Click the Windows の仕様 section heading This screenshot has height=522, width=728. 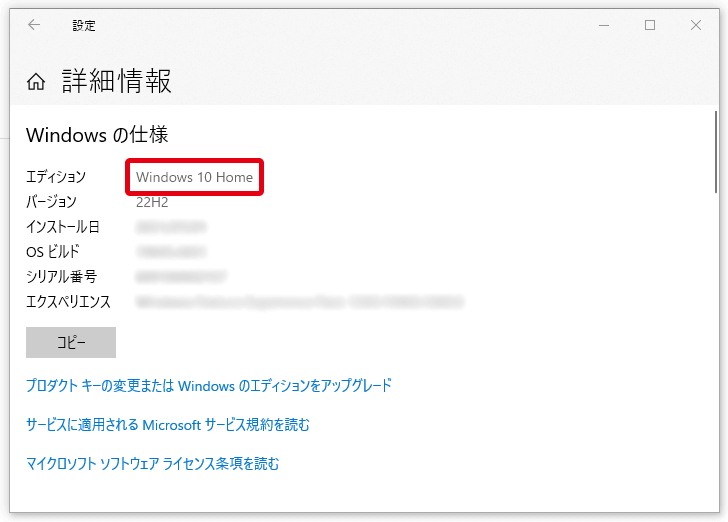click(97, 135)
